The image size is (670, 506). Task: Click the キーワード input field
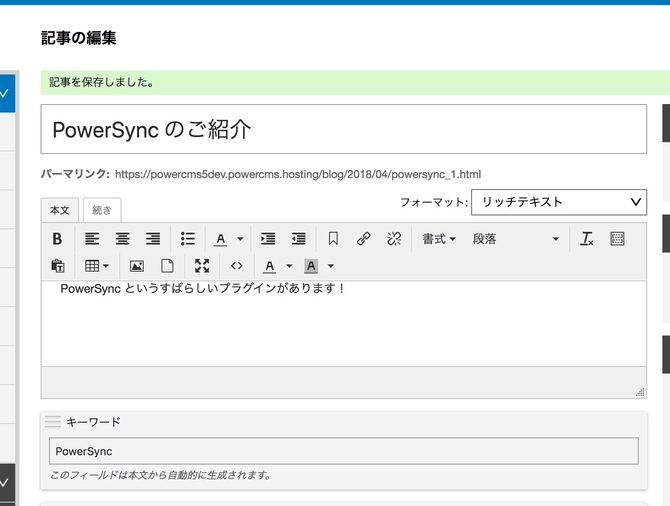343,452
